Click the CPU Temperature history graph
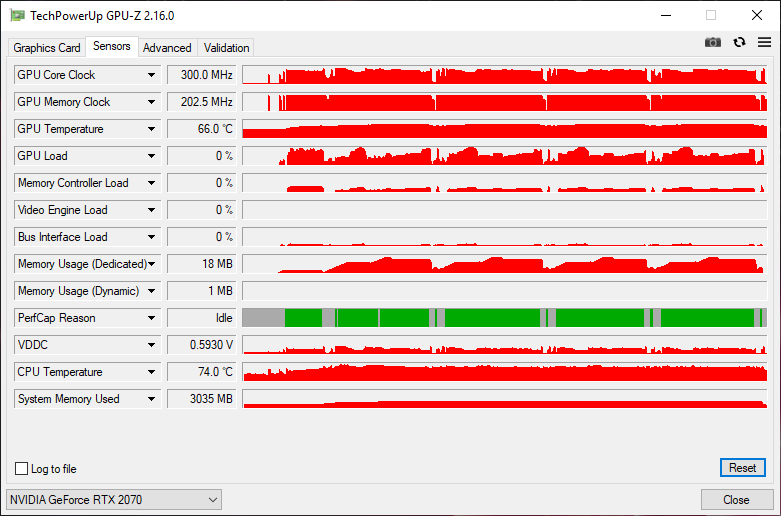The height and width of the screenshot is (516, 781). pos(505,372)
